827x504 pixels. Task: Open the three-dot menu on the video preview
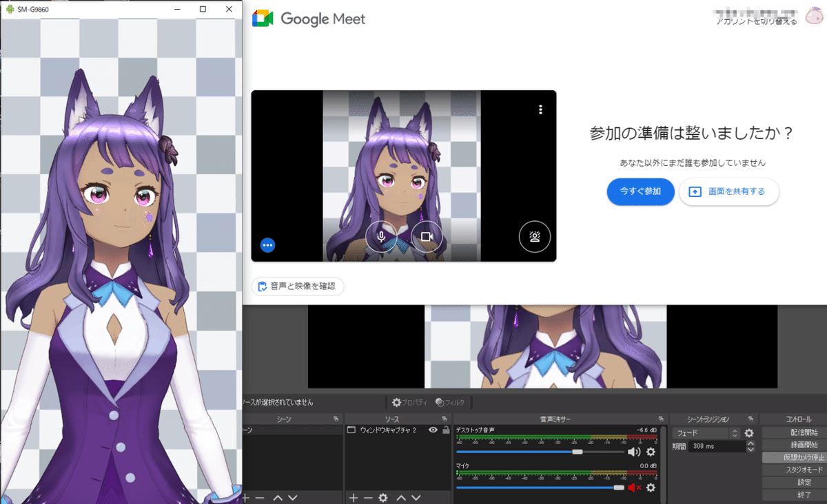click(x=540, y=109)
